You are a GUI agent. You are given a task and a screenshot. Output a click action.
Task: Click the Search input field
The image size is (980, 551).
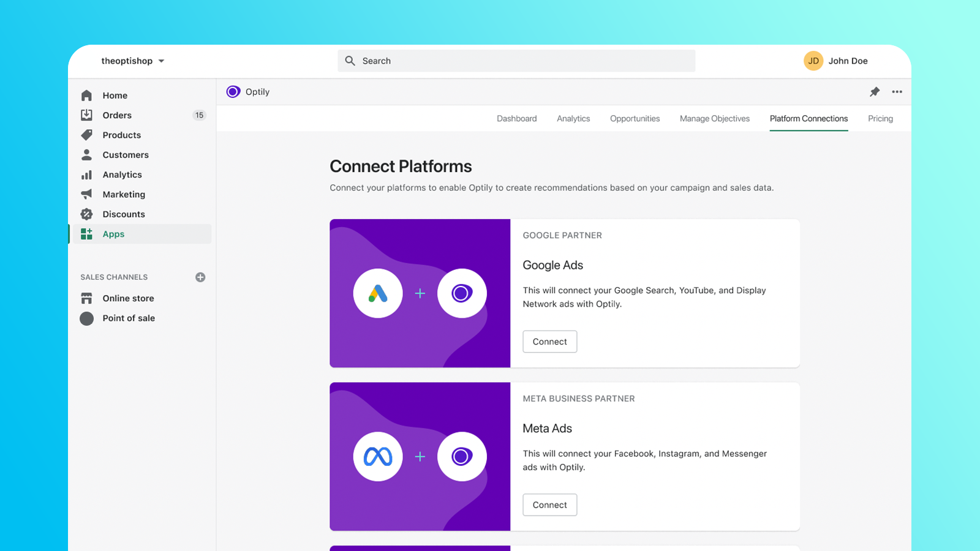click(x=516, y=61)
